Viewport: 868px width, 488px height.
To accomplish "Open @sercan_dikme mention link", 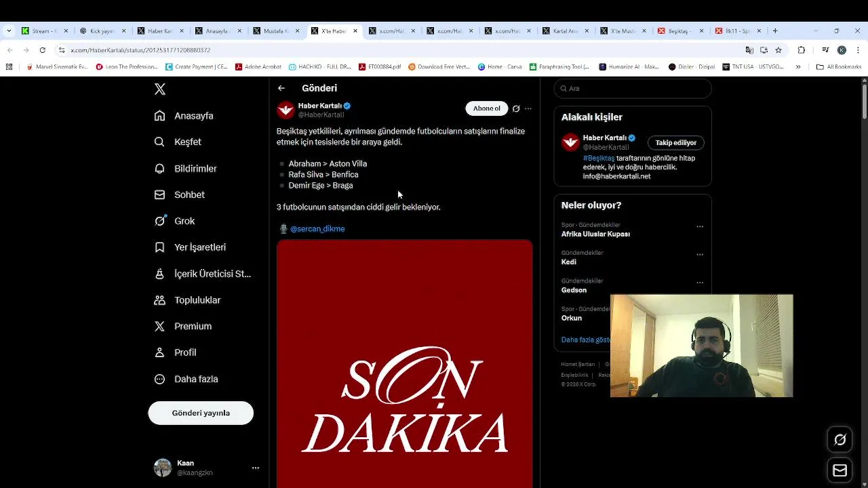I will coord(317,229).
